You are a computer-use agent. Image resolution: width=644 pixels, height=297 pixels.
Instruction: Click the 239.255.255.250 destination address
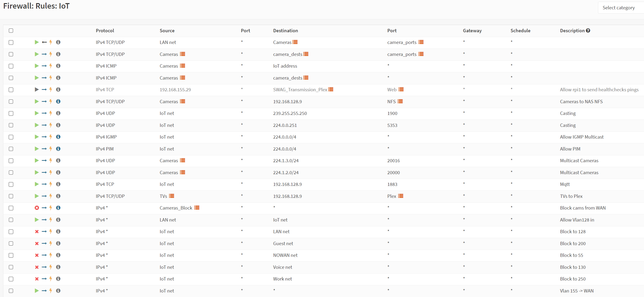[290, 113]
